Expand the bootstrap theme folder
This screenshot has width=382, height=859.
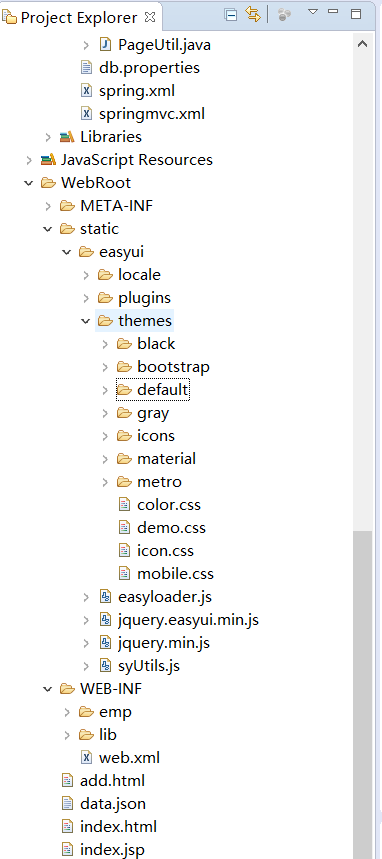[105, 366]
